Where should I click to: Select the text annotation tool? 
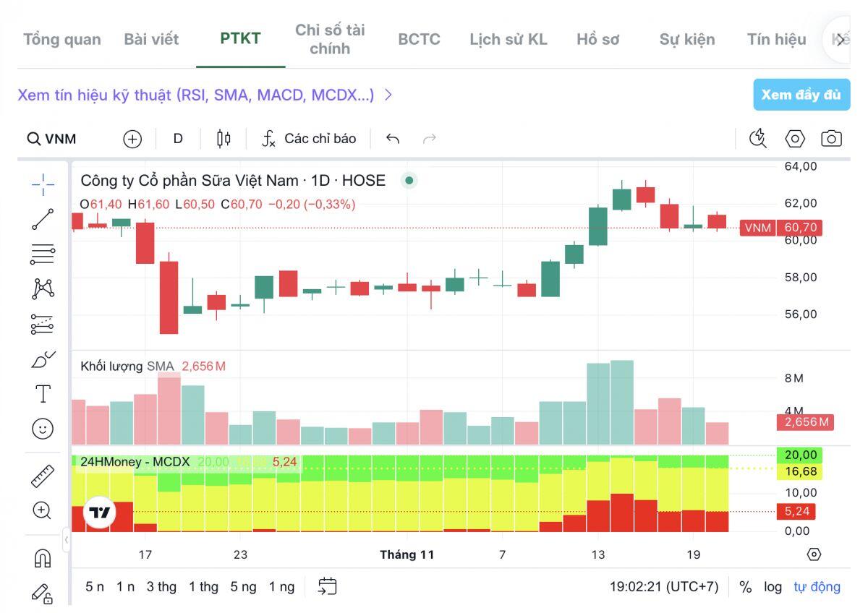[x=43, y=394]
